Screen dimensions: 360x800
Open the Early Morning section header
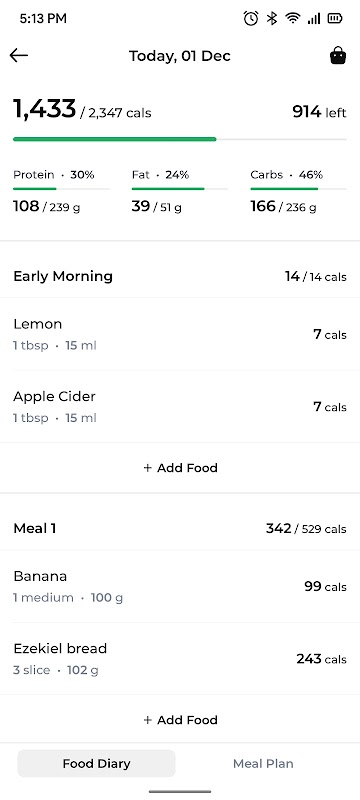pos(180,277)
